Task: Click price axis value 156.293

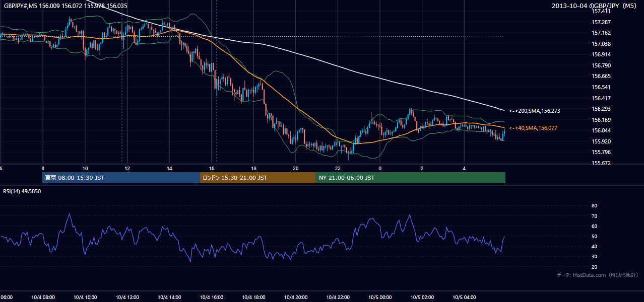Action: pyautogui.click(x=601, y=109)
